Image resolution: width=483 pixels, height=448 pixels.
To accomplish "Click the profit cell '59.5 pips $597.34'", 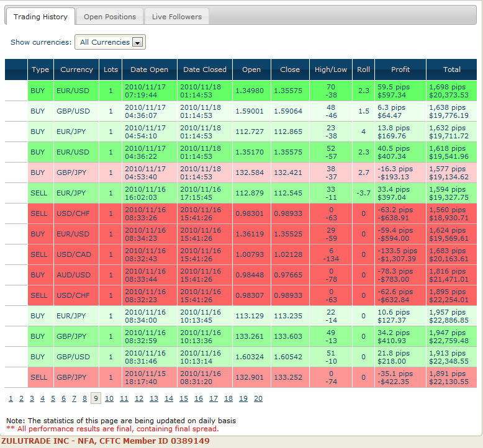I will 400,91.
